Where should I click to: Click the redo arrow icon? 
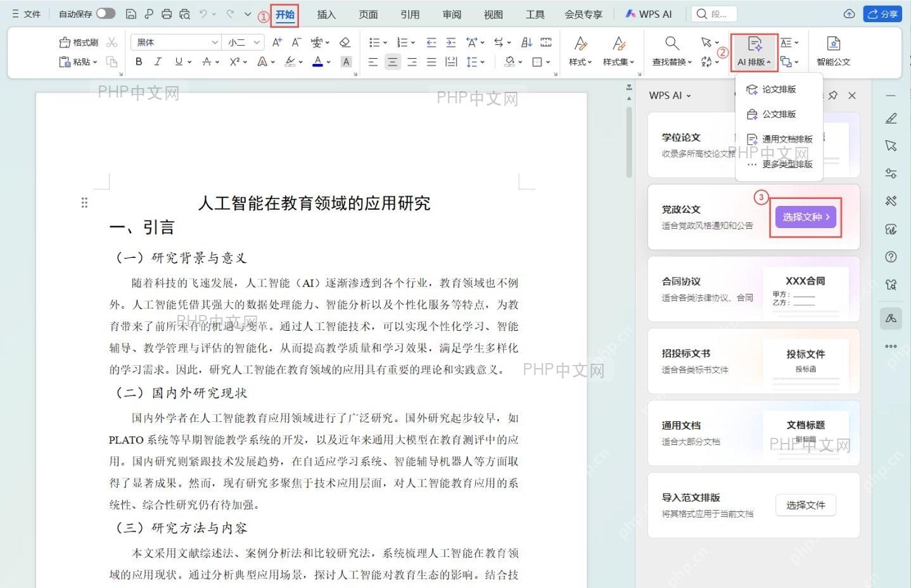coord(230,13)
